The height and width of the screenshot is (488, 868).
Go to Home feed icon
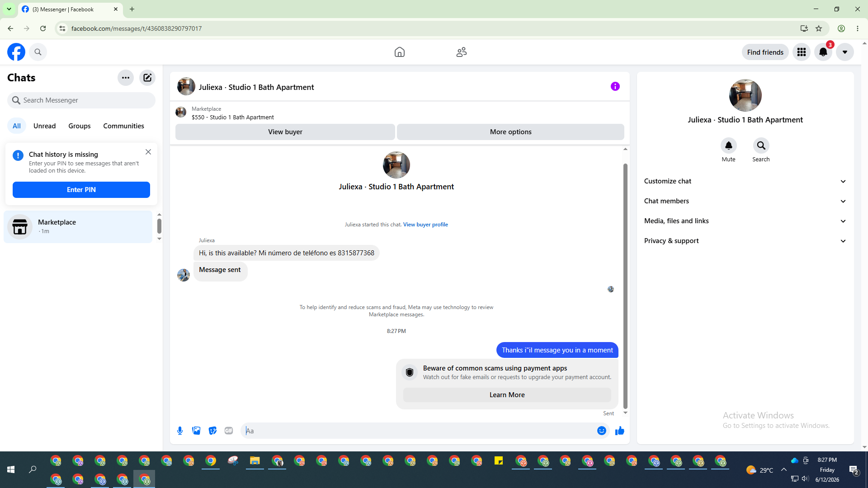coord(400,52)
